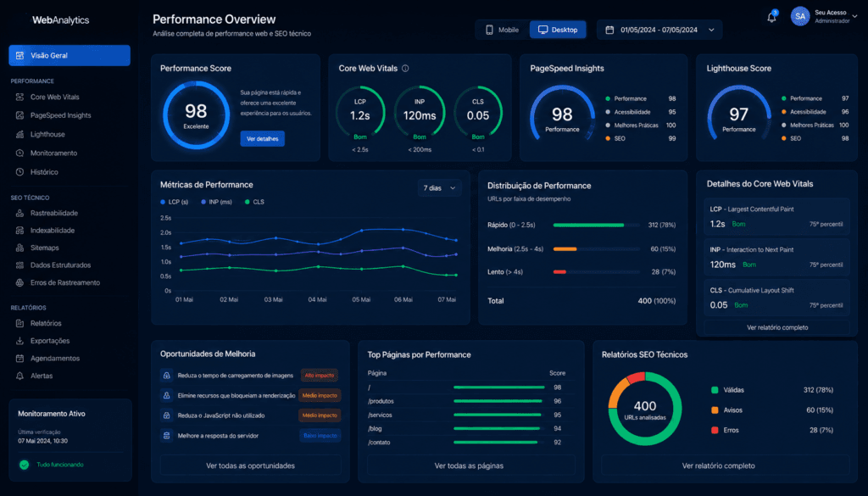
Task: Click the red Lento distribution bar
Action: coord(559,272)
